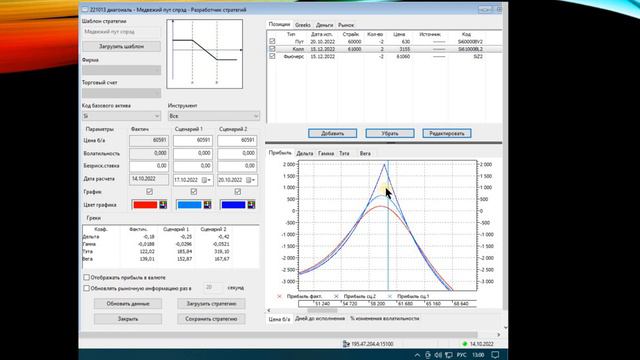Open the color picker beside the dark blue swatch

pyautogui.click(x=251, y=205)
